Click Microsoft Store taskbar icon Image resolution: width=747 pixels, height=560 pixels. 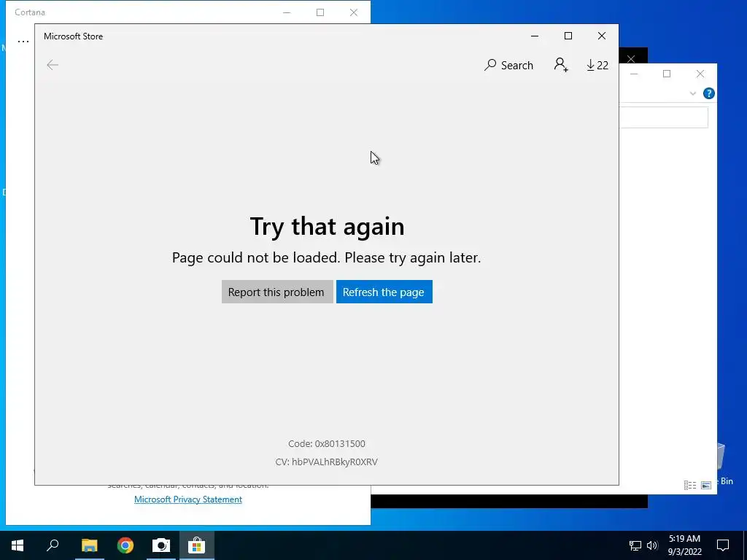pos(196,545)
